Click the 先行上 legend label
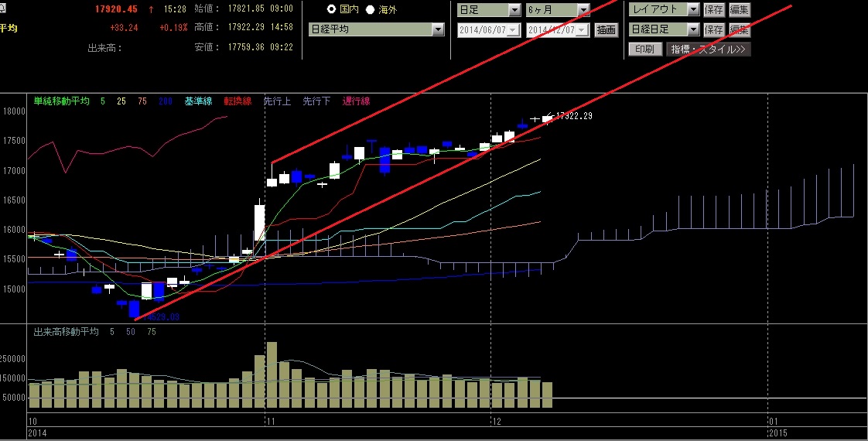 coord(277,101)
